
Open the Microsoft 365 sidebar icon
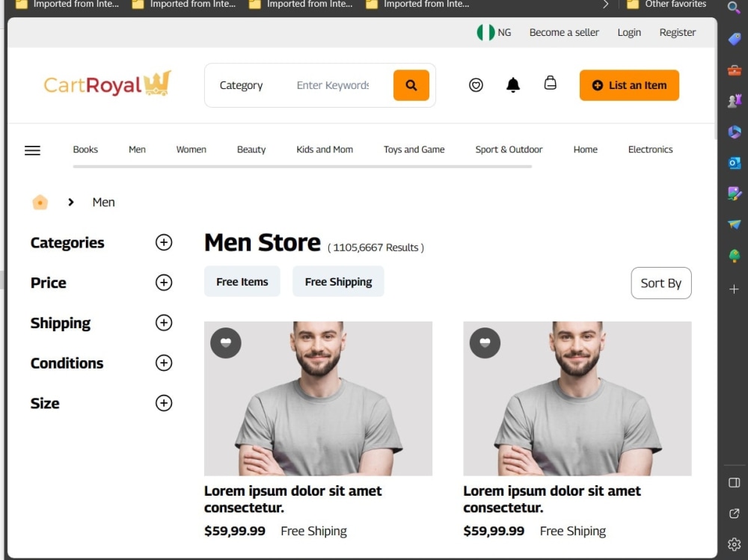pyautogui.click(x=735, y=132)
